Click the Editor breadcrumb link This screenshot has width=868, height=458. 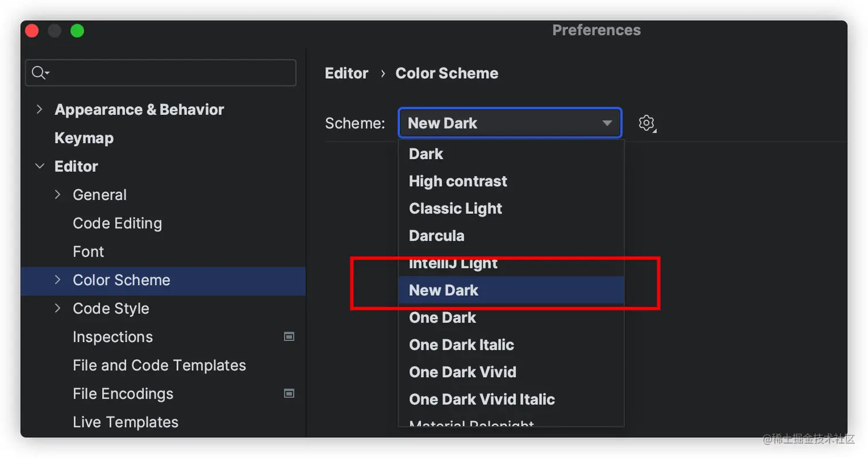[347, 73]
